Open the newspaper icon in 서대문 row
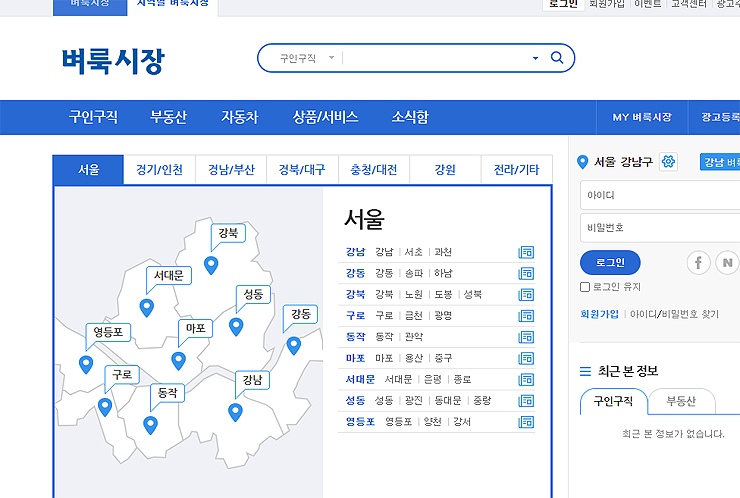Viewport: 740px width, 498px height. coord(526,380)
